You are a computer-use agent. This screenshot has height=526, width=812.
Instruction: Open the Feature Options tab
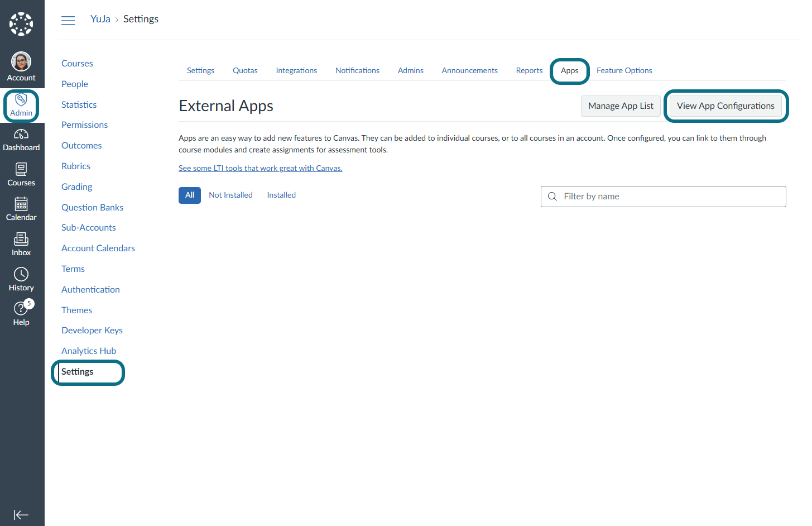coord(624,70)
